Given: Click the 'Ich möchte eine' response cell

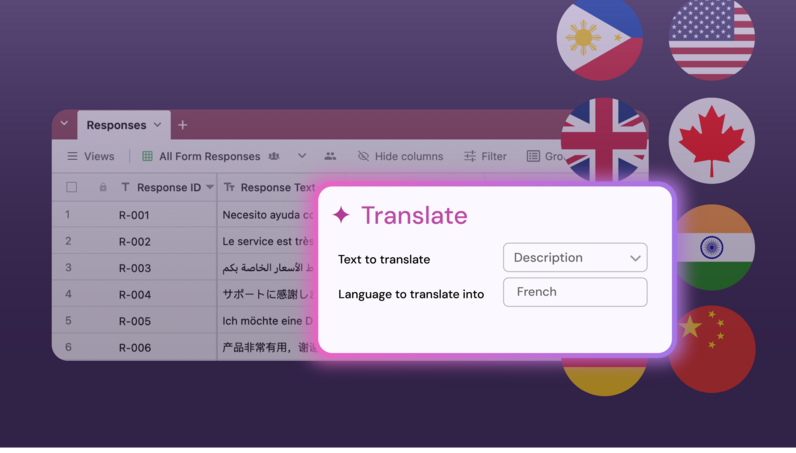Looking at the screenshot, I should coord(268,321).
